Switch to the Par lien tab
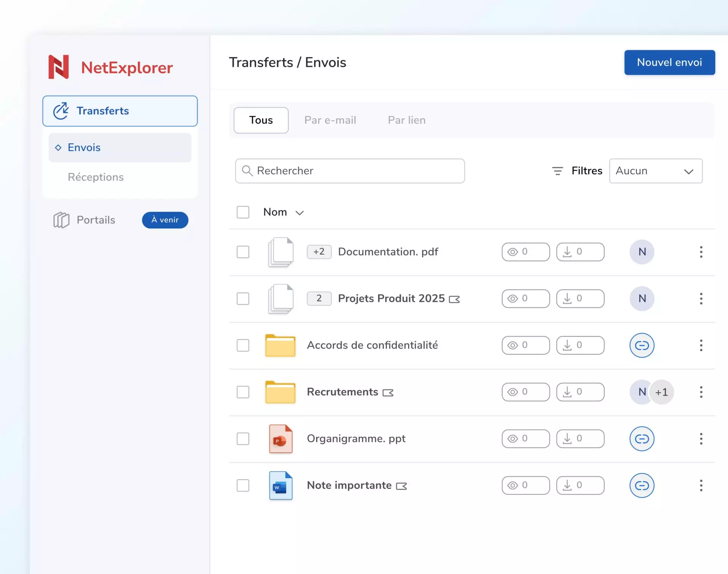Screen dimensions: 728x574 406,120
